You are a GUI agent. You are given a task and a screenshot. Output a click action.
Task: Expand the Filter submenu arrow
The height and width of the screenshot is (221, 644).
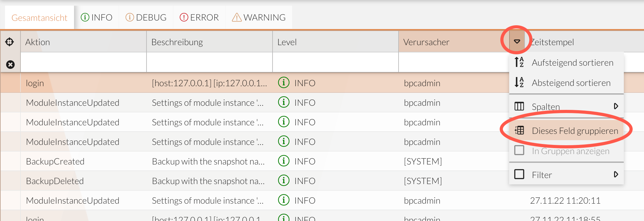click(x=616, y=174)
